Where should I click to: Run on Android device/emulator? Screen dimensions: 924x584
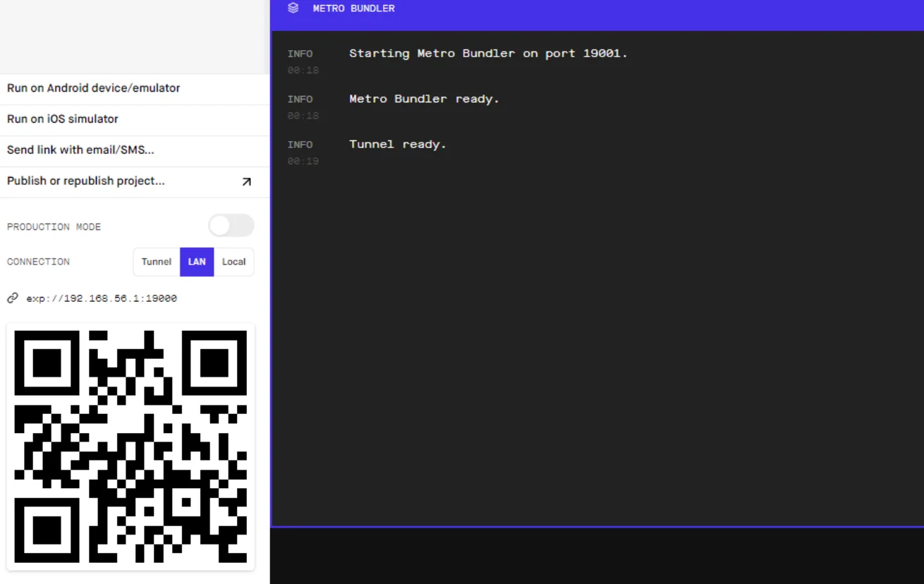pyautogui.click(x=135, y=88)
